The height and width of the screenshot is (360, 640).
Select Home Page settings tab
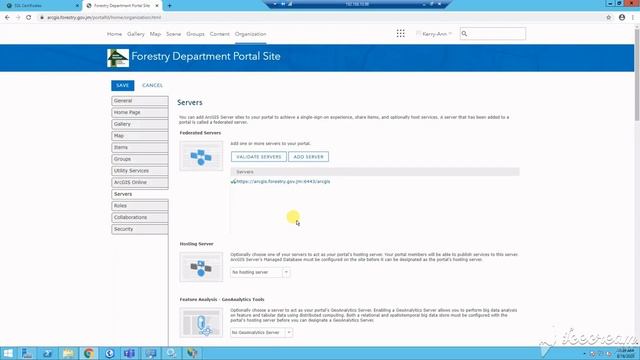pyautogui.click(x=140, y=112)
